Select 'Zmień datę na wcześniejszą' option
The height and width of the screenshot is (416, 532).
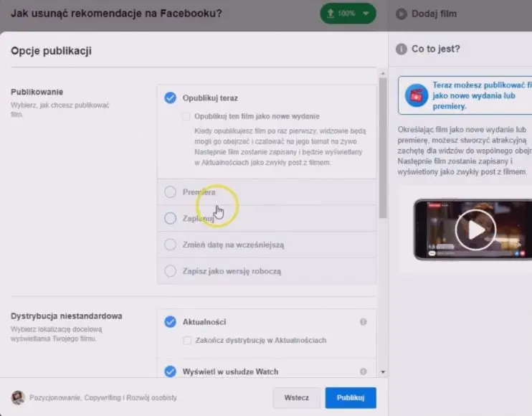170,245
